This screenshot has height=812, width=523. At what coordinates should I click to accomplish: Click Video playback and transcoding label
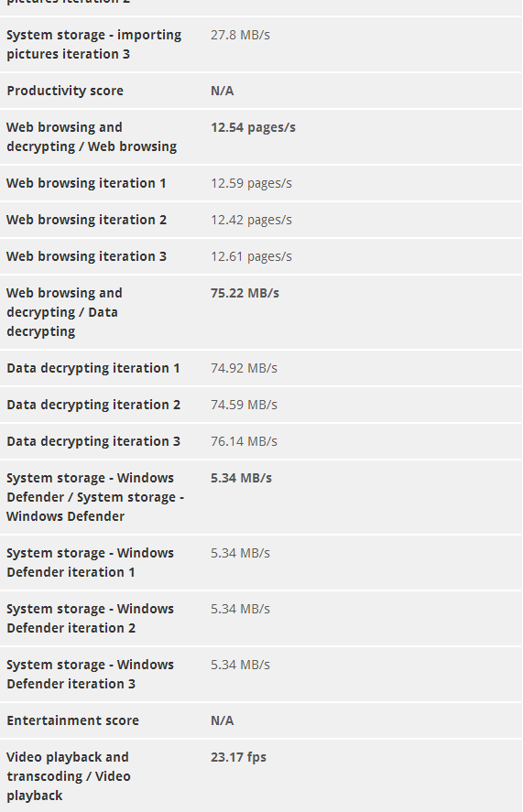click(69, 776)
